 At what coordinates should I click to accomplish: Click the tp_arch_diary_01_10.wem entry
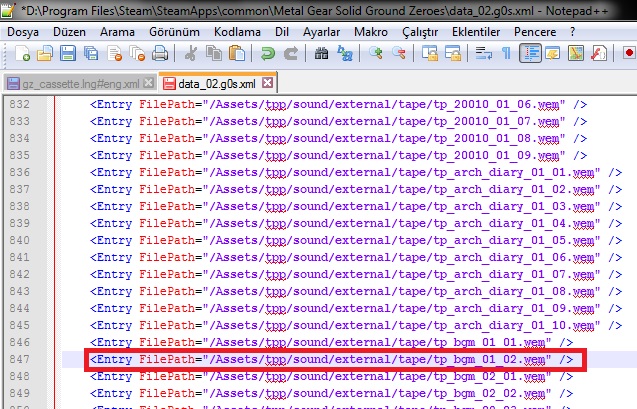[356, 326]
